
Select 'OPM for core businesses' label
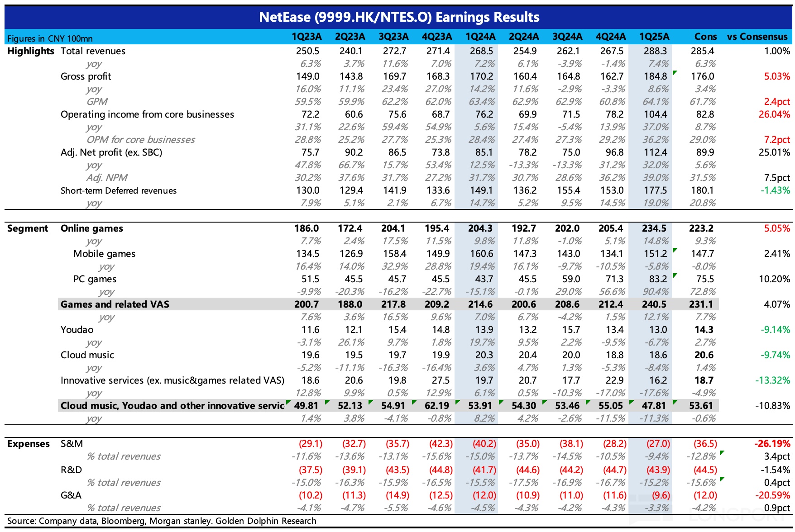point(141,140)
